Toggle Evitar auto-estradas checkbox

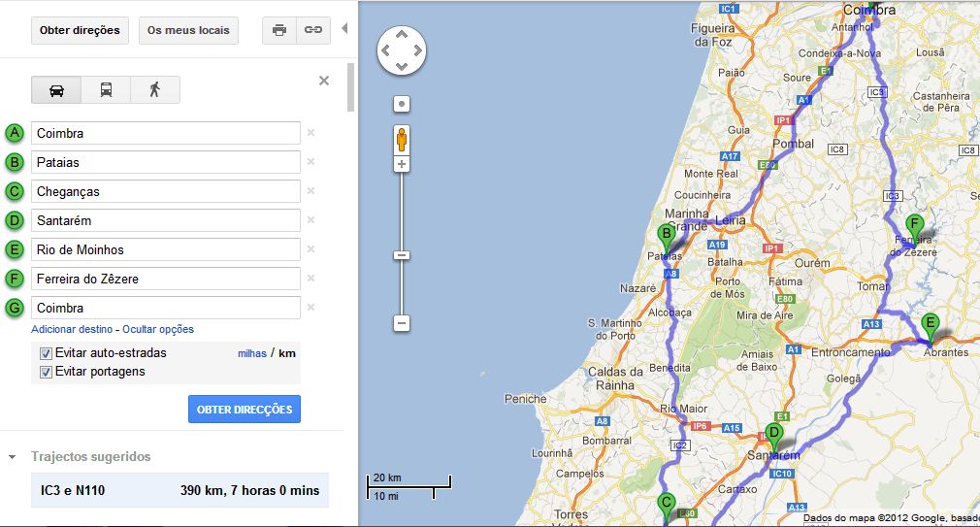pos(46,354)
